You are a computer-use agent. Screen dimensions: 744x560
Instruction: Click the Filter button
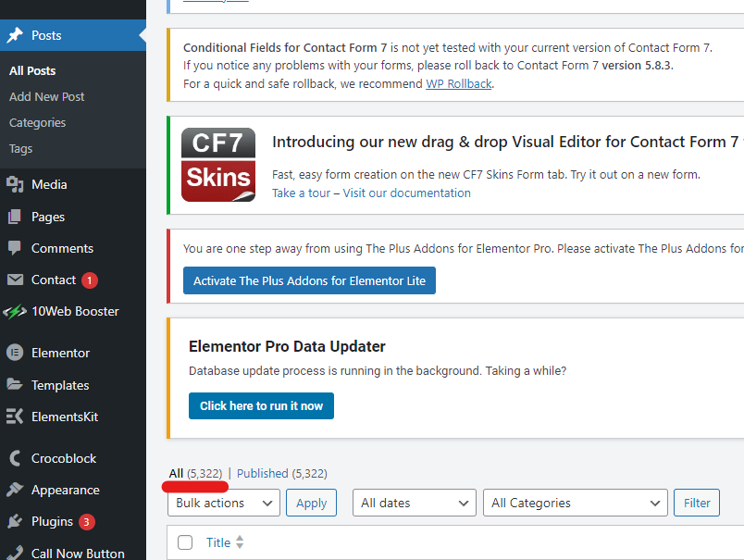pyautogui.click(x=697, y=503)
